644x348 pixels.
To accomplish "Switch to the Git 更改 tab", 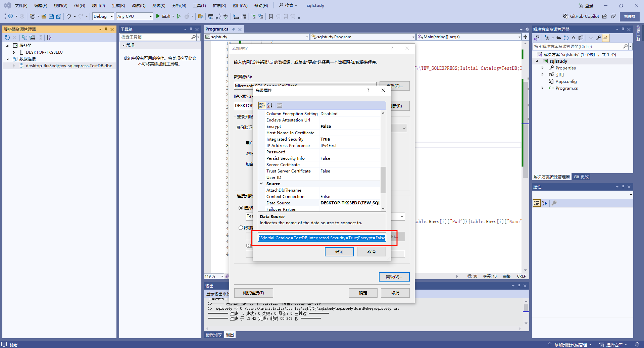I will (581, 177).
